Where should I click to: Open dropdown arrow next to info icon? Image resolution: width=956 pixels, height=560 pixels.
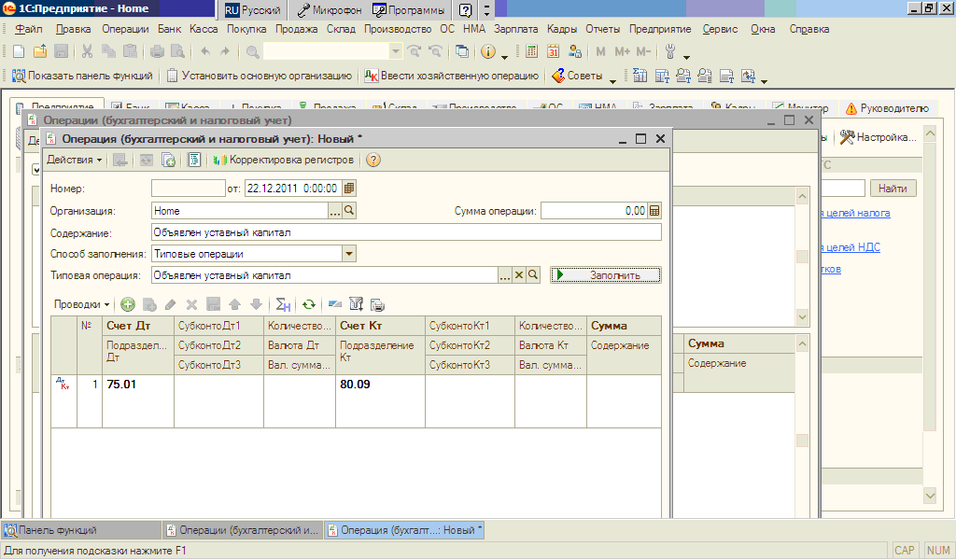tap(504, 57)
